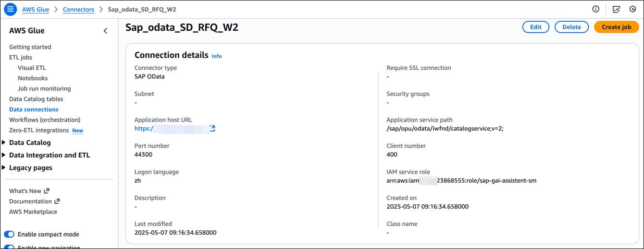Delete this connection with Delete button
Screen dimensions: 644x249
coord(571,27)
